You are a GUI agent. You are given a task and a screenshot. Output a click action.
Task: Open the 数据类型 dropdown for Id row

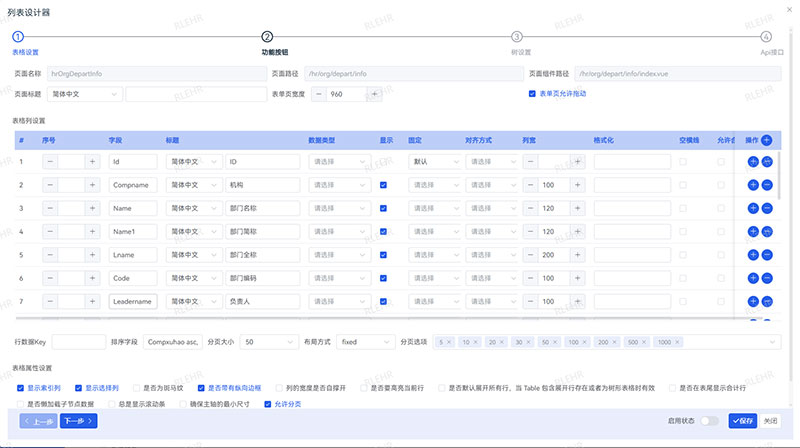(339, 162)
